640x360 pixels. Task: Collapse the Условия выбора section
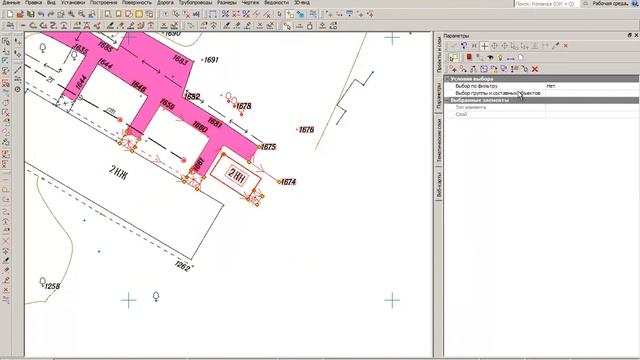(447, 79)
